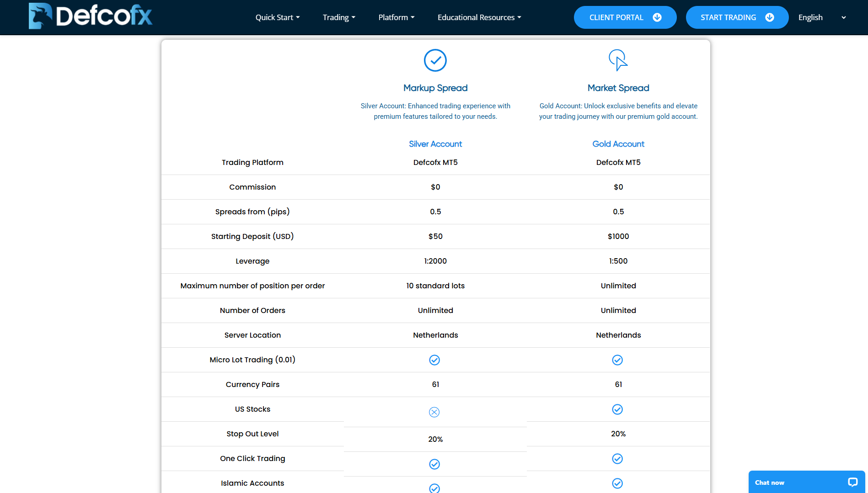The height and width of the screenshot is (493, 868).
Task: Click Silver Account Stop Out 20% value
Action: (435, 439)
